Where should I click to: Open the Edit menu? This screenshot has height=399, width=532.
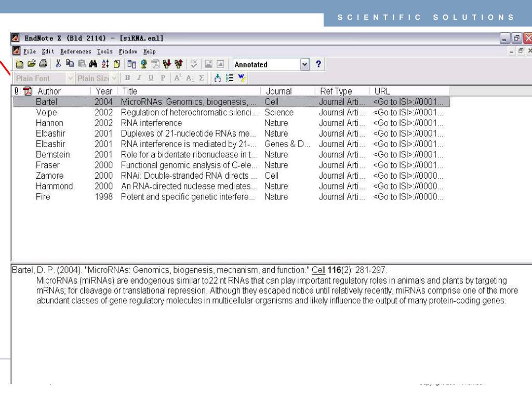click(48, 51)
